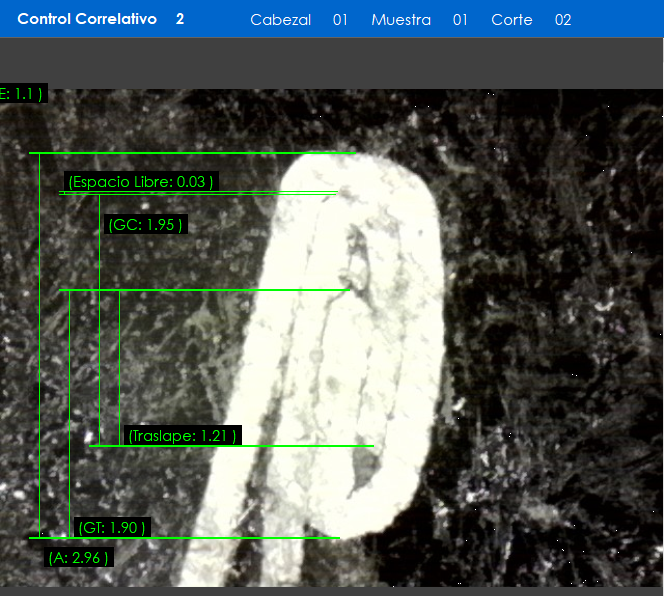The image size is (664, 596).
Task: Select the green line beside the Traslape label
Action: pos(300,446)
